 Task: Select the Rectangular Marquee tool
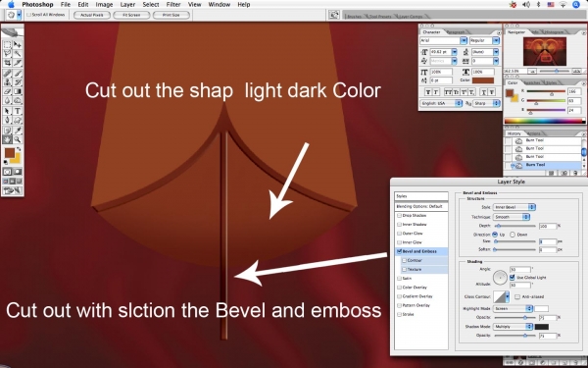click(x=7, y=45)
